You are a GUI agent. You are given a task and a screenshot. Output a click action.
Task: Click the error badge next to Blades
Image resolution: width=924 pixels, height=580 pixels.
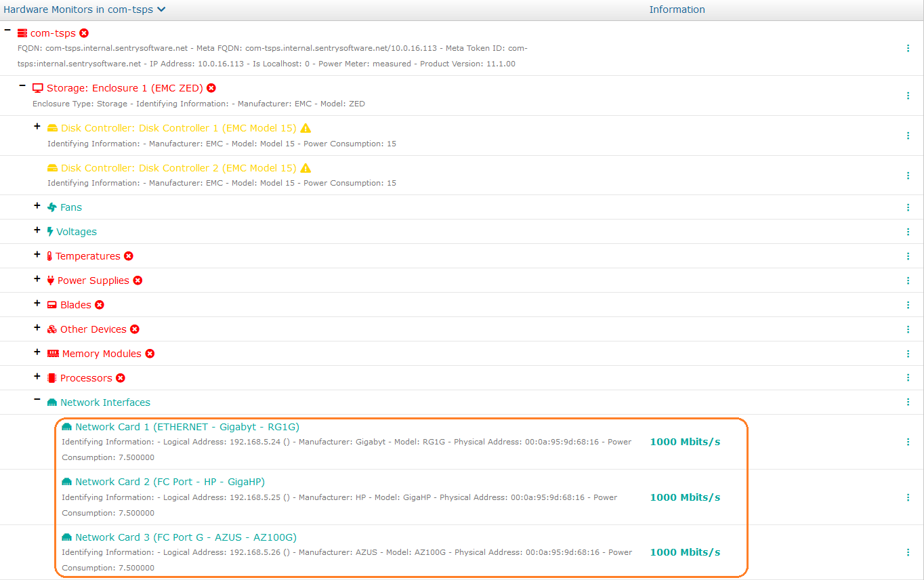coord(100,305)
